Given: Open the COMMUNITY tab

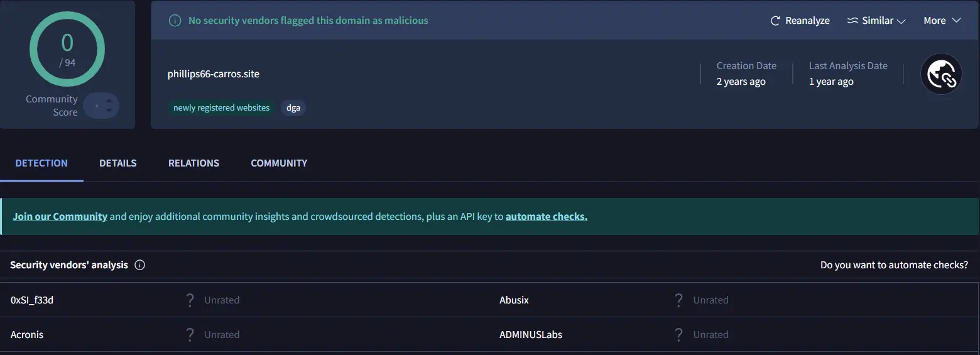Looking at the screenshot, I should [x=279, y=163].
